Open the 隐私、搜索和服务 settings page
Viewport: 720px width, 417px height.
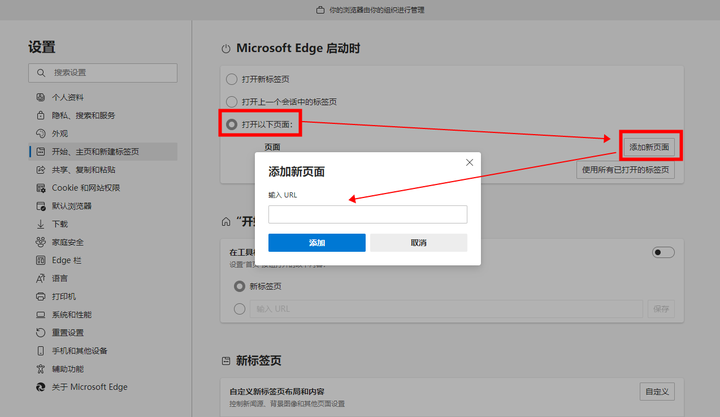103,115
